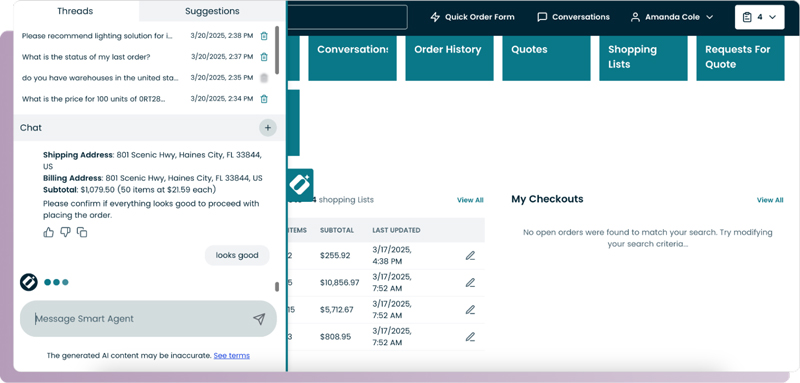Image resolution: width=800 pixels, height=383 pixels.
Task: Edit the $10,856.97 shopping list
Action: click(x=470, y=283)
